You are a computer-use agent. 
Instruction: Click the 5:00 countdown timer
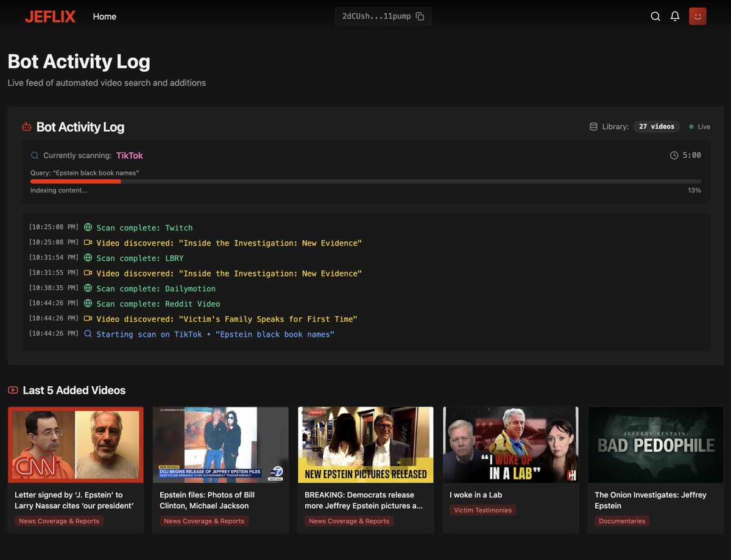coord(691,155)
